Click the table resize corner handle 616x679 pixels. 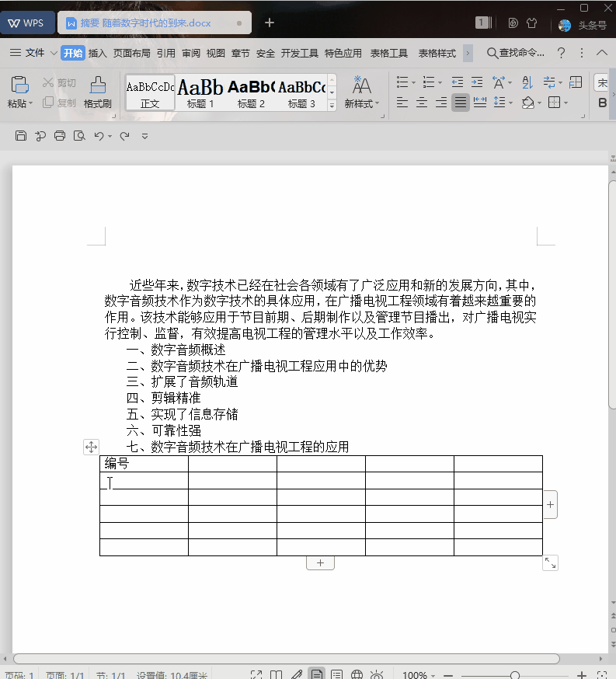tap(550, 563)
